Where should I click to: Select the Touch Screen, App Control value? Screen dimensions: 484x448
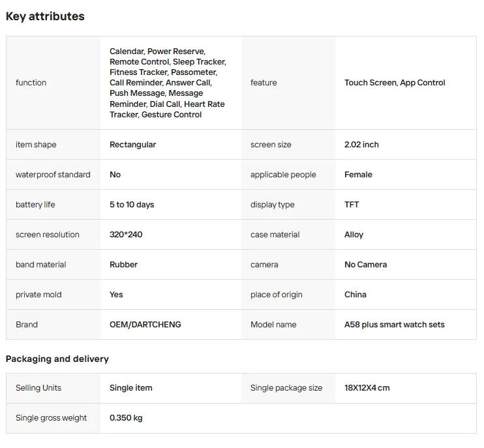395,83
